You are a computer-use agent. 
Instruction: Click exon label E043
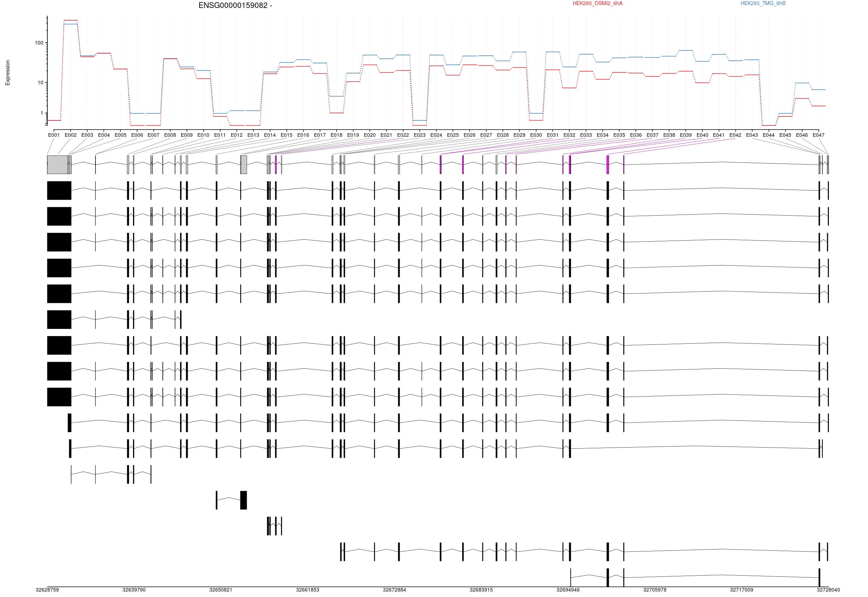(752, 135)
